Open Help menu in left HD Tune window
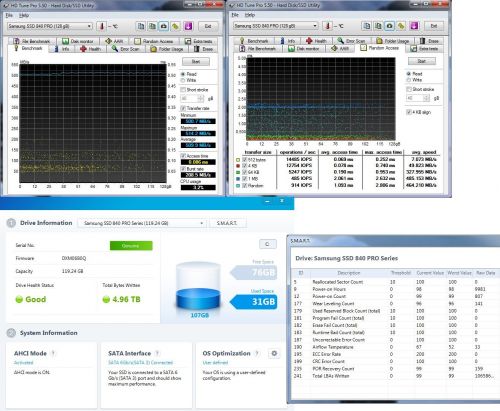Viewport: 500px width, 411px height. (24, 15)
